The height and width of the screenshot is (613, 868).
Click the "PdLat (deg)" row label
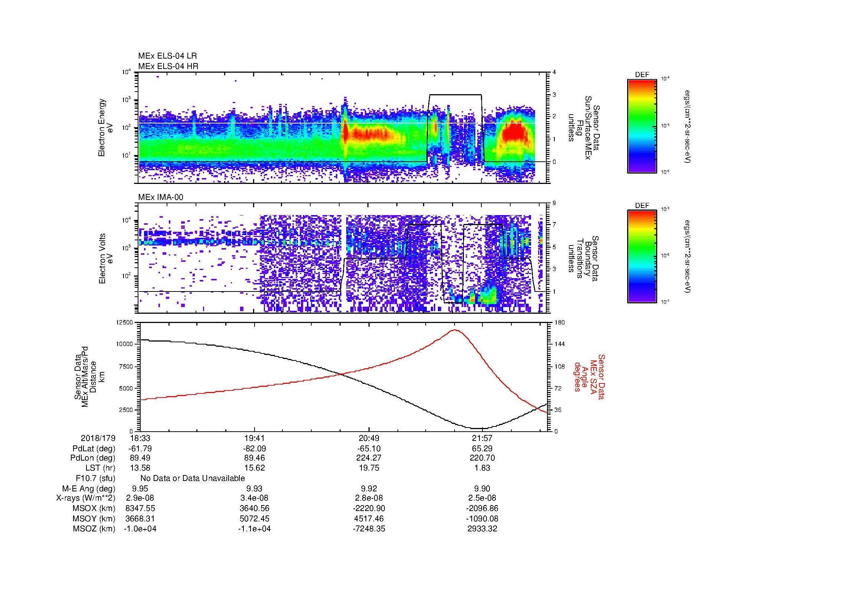pos(94,449)
